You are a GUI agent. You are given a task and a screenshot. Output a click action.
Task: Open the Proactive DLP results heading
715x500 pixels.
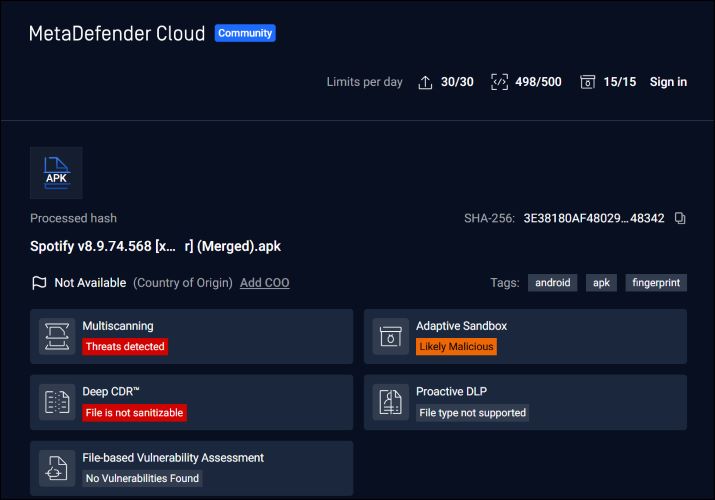point(451,392)
